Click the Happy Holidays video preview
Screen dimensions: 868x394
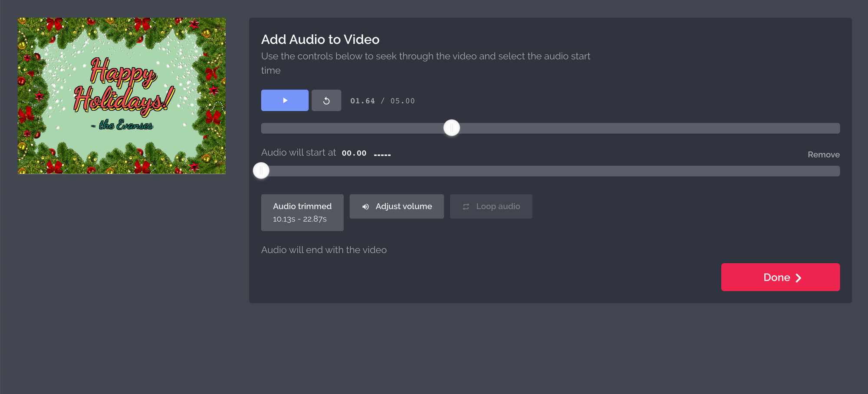click(x=122, y=96)
